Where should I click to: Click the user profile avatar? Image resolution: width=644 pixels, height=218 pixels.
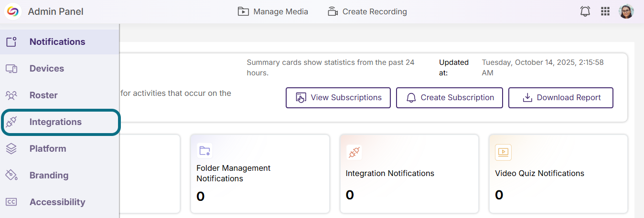tap(626, 11)
